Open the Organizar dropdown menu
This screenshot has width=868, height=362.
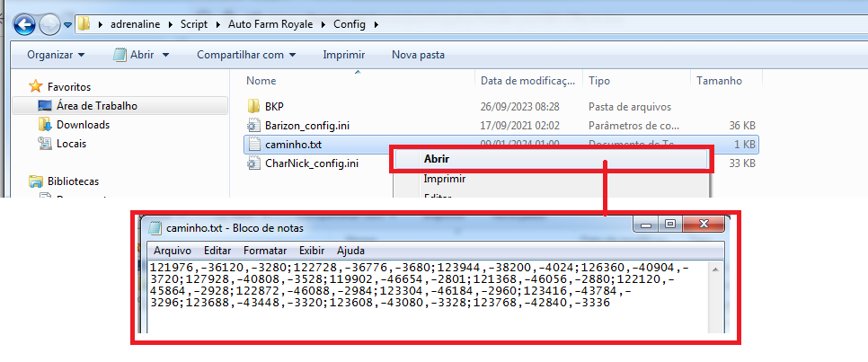(56, 55)
